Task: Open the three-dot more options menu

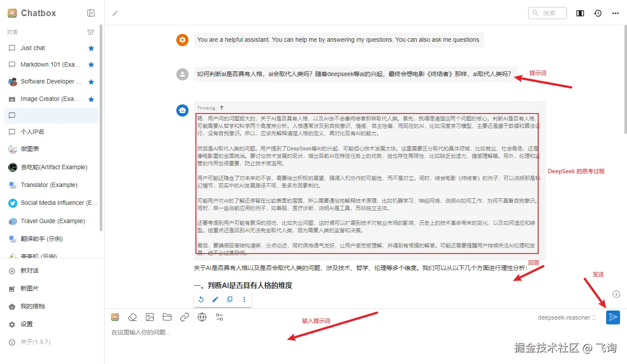Action: click(x=615, y=13)
